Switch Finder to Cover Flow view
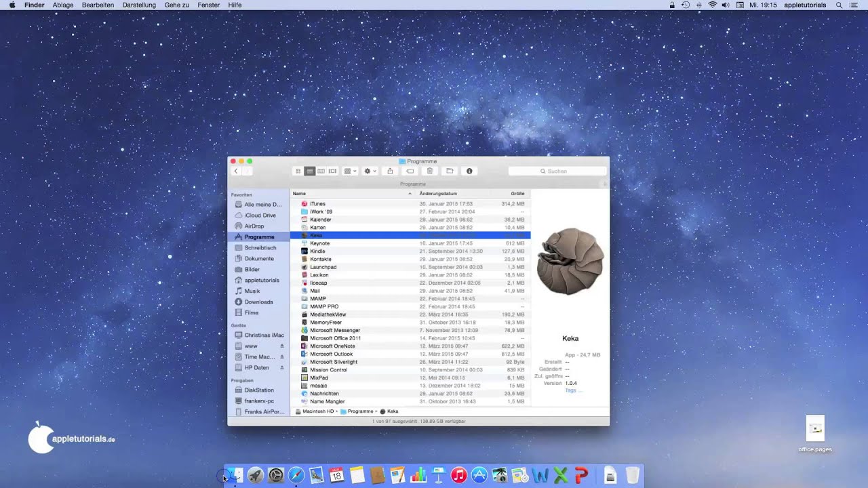 coord(333,171)
